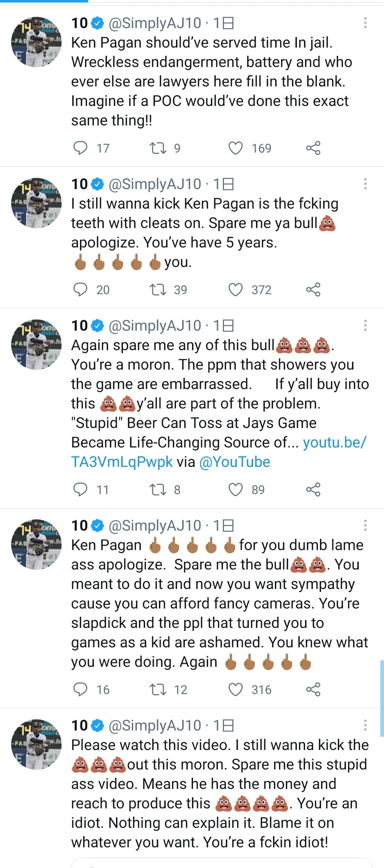Like the tweet with 89 likes
Screen dimensions: 384x868
click(x=235, y=489)
